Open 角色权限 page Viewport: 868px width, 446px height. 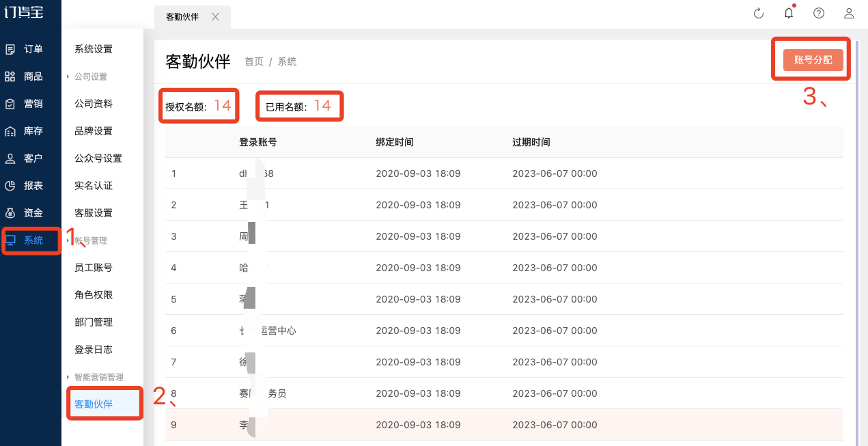tap(94, 295)
